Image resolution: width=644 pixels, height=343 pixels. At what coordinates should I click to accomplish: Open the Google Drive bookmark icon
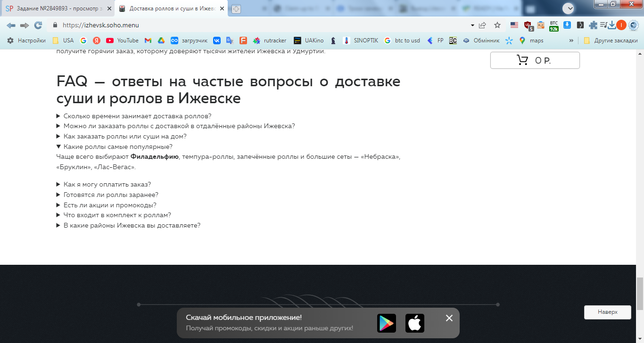pyautogui.click(x=161, y=41)
